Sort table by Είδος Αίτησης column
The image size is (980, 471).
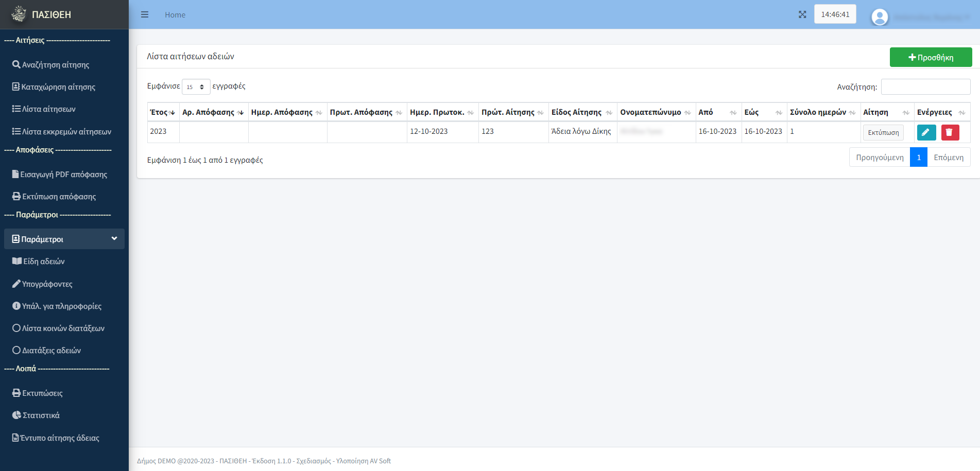click(x=582, y=112)
